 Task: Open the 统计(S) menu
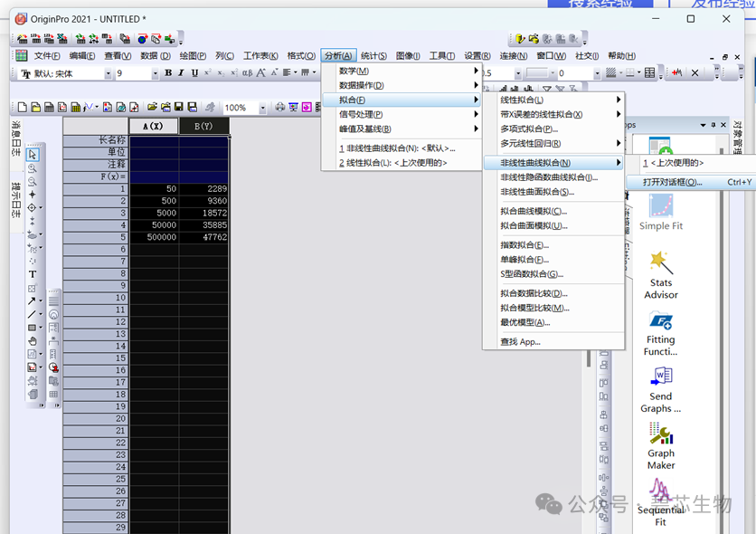point(373,56)
